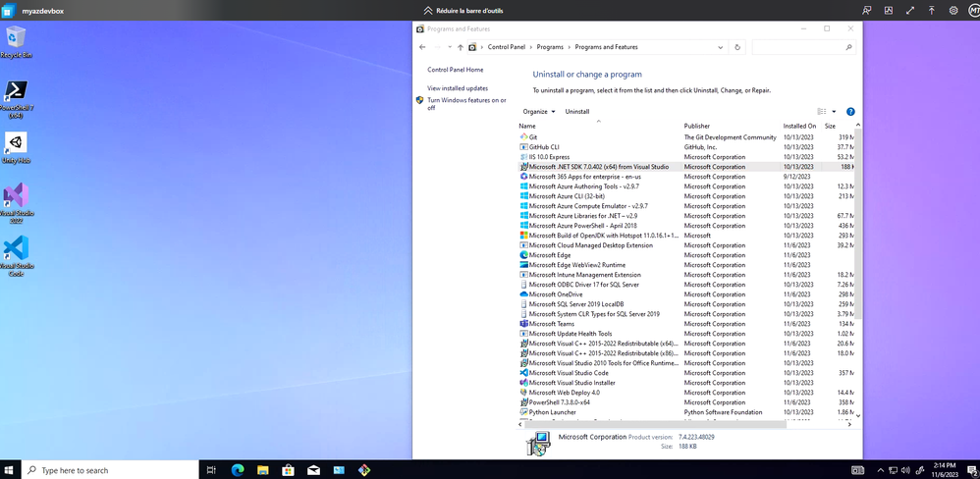Viewport: 980px width, 479px height.
Task: Open the Organize dropdown menu
Action: [539, 112]
